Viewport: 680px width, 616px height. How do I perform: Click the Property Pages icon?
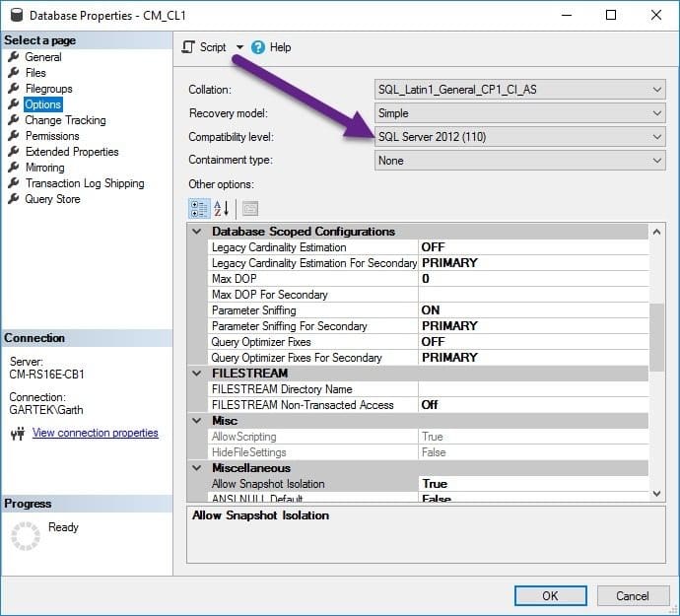pyautogui.click(x=249, y=209)
